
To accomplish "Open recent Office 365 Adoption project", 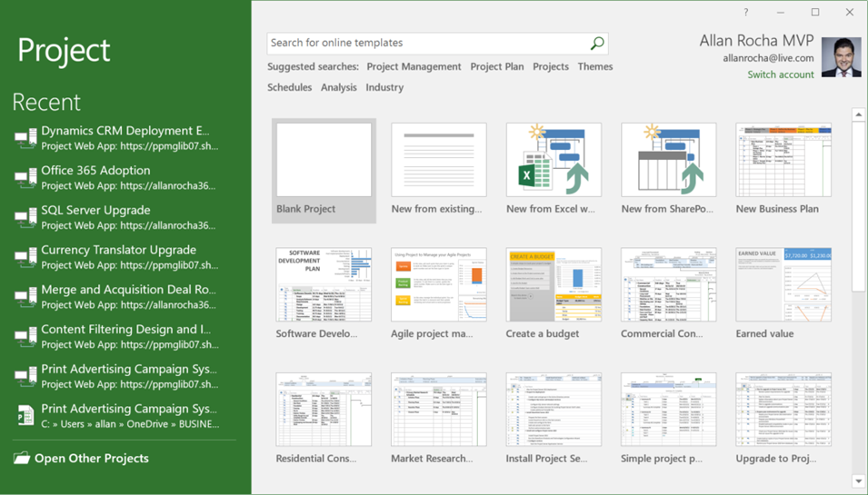I will [x=117, y=178].
